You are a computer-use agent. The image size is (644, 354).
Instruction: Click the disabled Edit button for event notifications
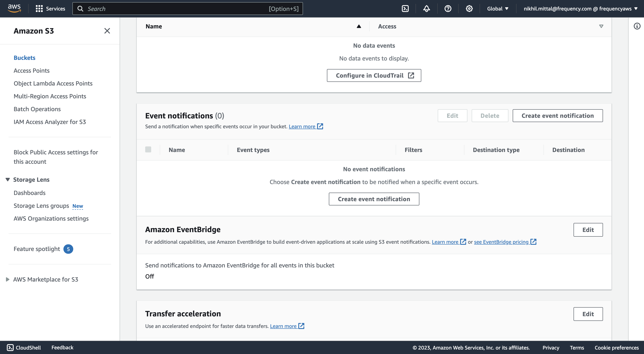coord(452,116)
